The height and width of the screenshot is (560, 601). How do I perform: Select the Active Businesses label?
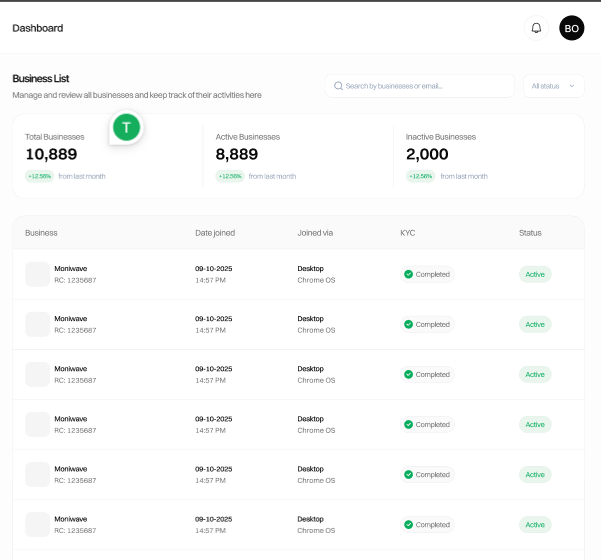[x=248, y=137]
